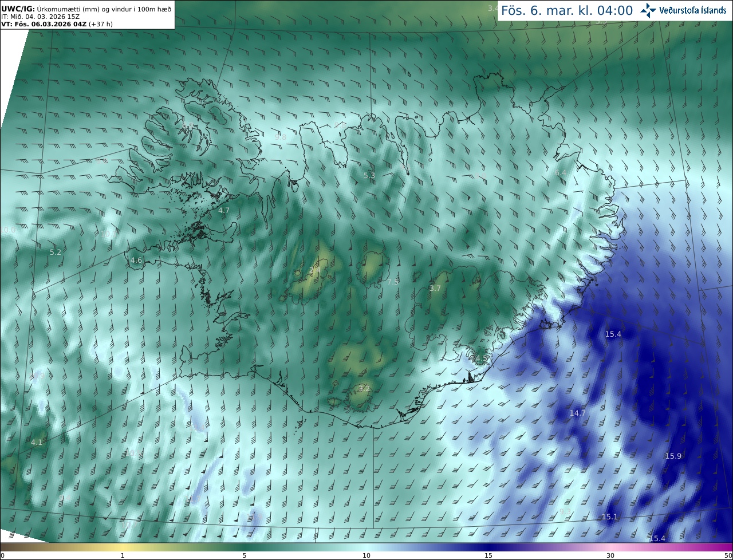This screenshot has width=733, height=560.
Task: Click the 7.5 value on the map
Action: (393, 282)
